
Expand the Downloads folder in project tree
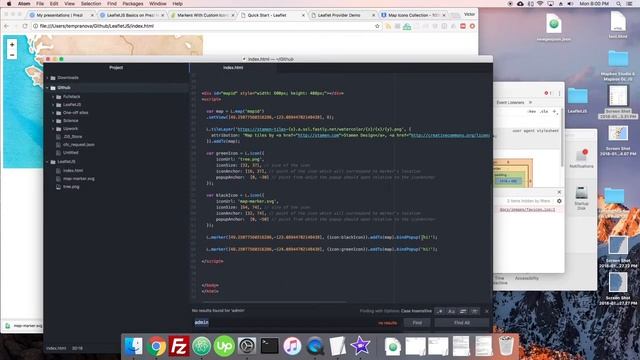[48, 78]
